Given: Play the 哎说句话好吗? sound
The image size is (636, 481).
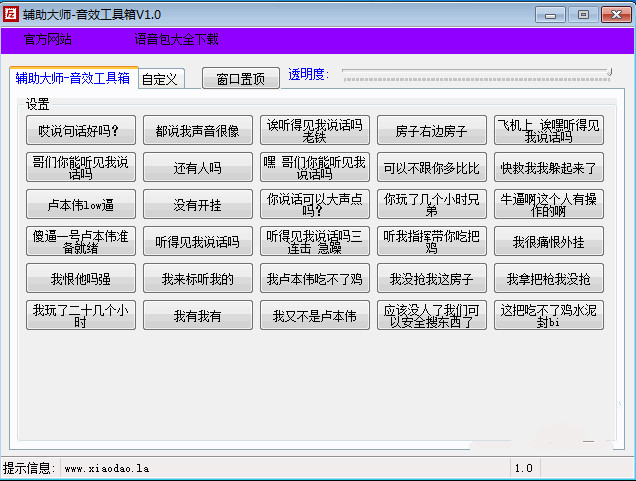Looking at the screenshot, I should click(81, 131).
